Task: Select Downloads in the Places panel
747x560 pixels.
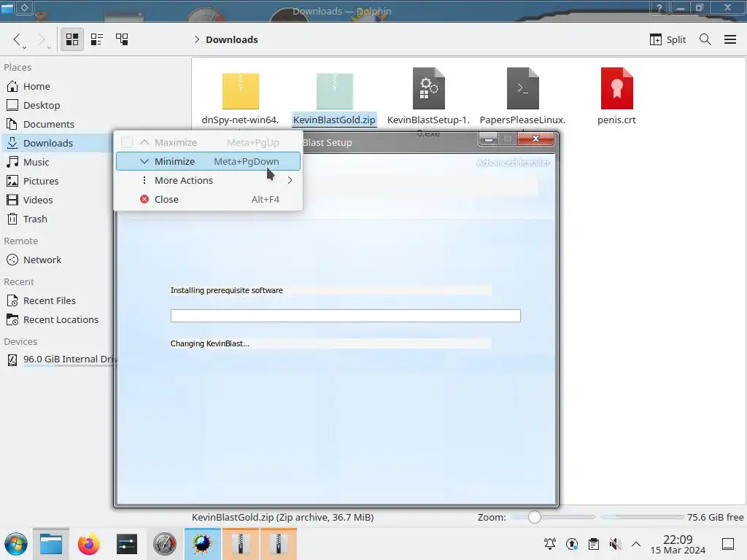Action: 57,144
